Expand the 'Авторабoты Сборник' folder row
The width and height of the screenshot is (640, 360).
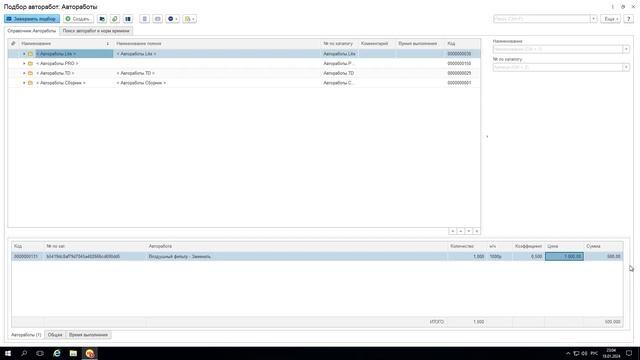[24, 83]
